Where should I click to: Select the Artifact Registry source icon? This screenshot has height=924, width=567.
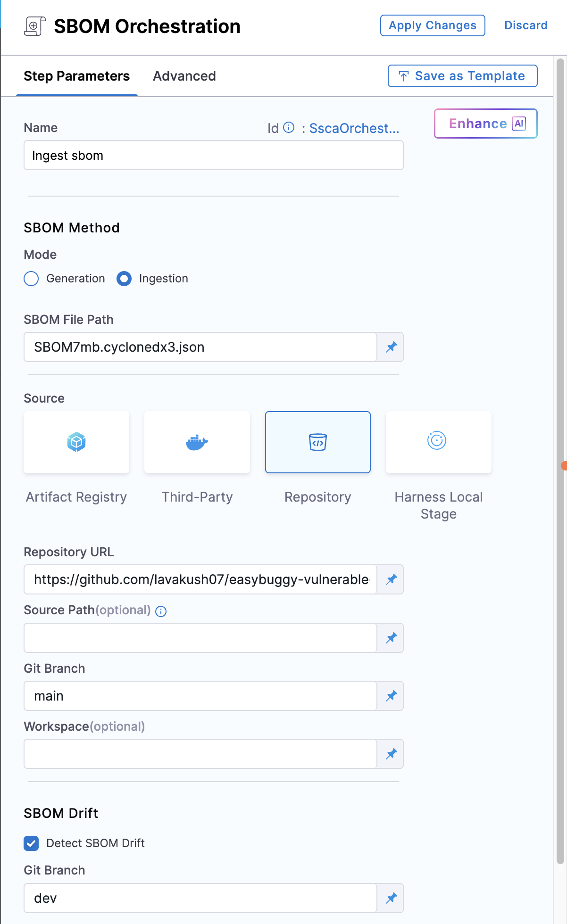point(76,442)
